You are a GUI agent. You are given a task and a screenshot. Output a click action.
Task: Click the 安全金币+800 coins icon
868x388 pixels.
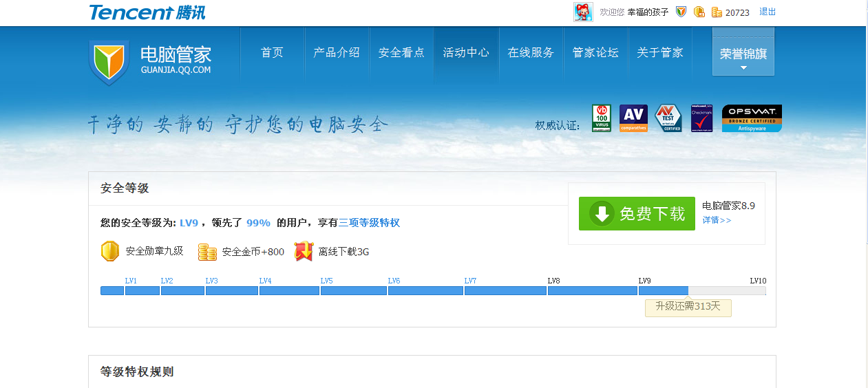[x=207, y=252]
